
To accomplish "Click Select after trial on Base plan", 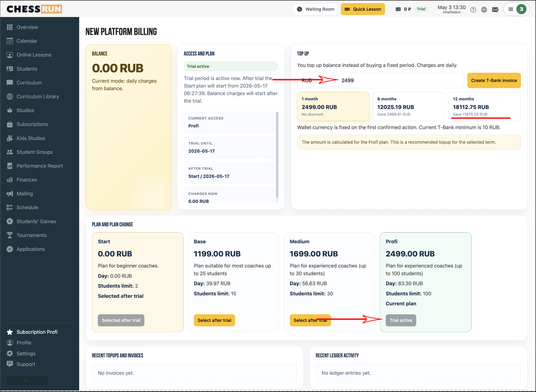I will tap(214, 320).
